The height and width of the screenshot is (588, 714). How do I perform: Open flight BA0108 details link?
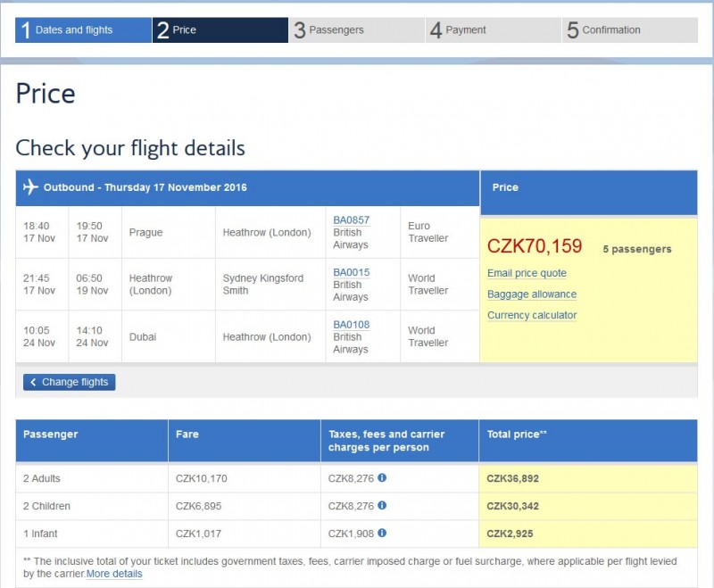click(351, 325)
